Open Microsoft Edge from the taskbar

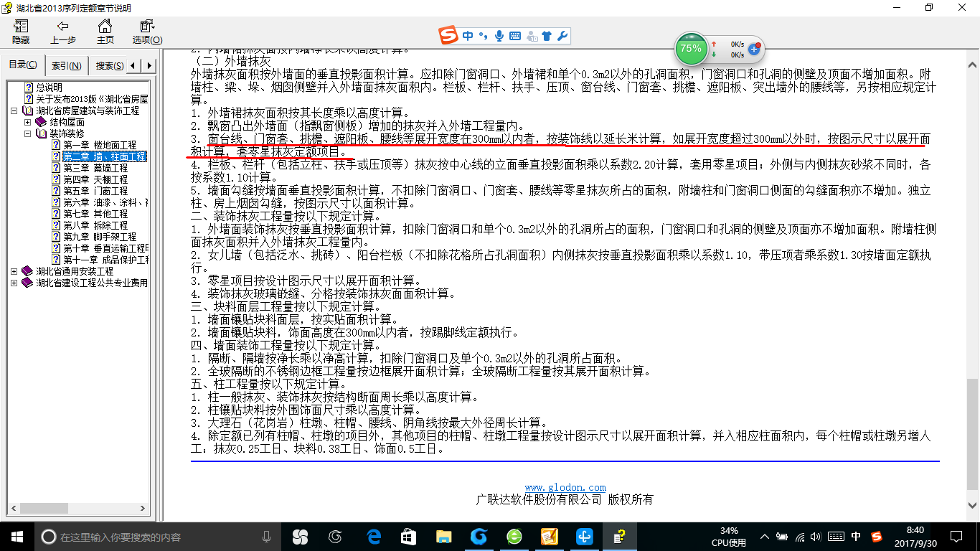tap(373, 536)
